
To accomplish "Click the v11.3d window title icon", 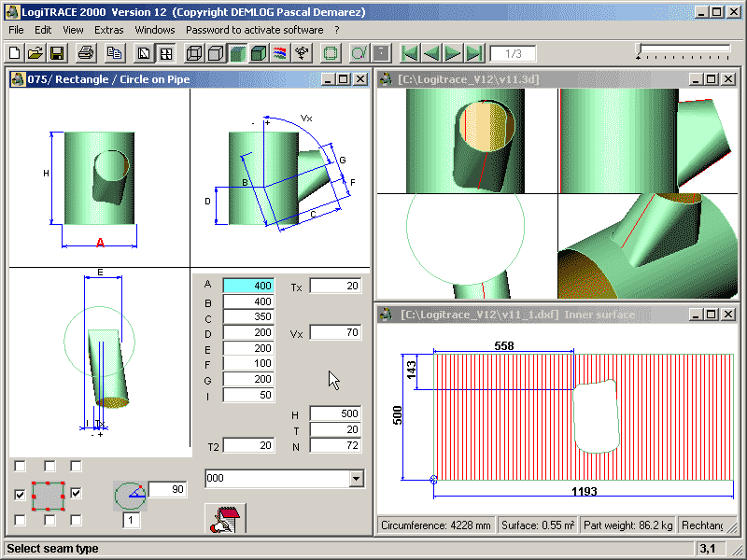I will pos(386,79).
